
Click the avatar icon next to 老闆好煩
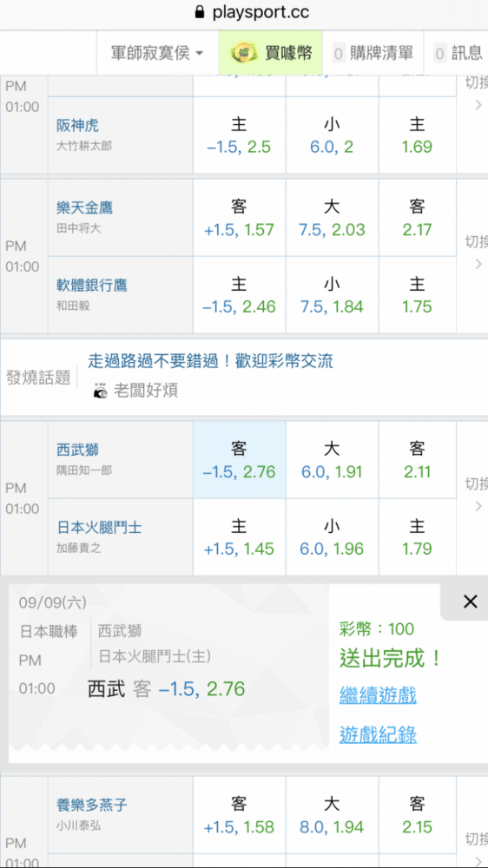coord(101,391)
